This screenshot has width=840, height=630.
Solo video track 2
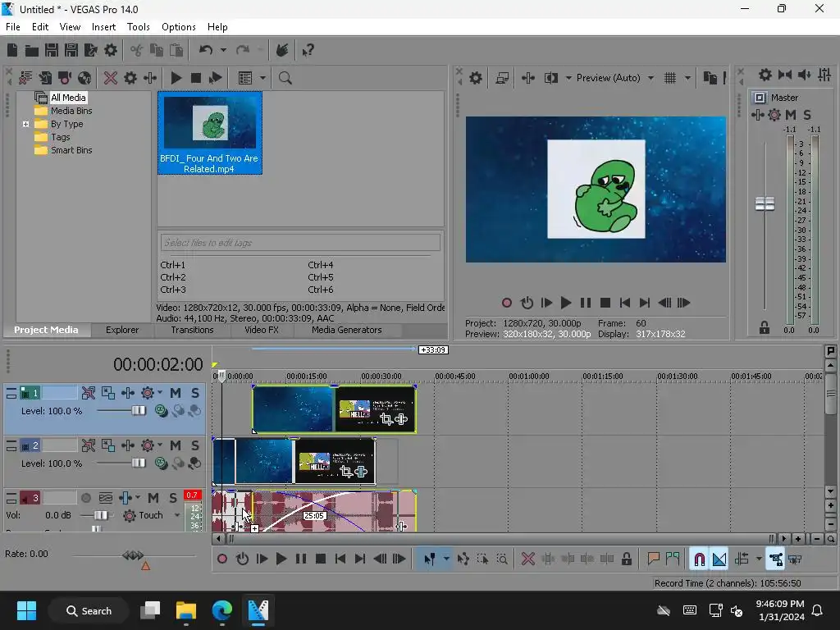pos(195,445)
